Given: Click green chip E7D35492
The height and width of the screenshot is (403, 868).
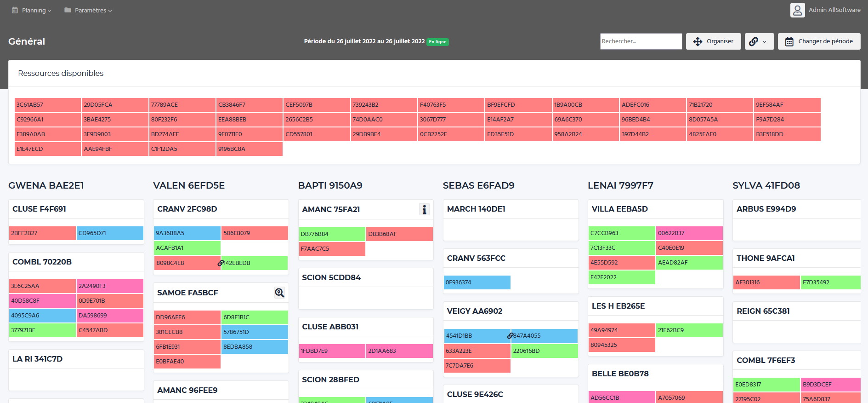Looking at the screenshot, I should pos(831,282).
